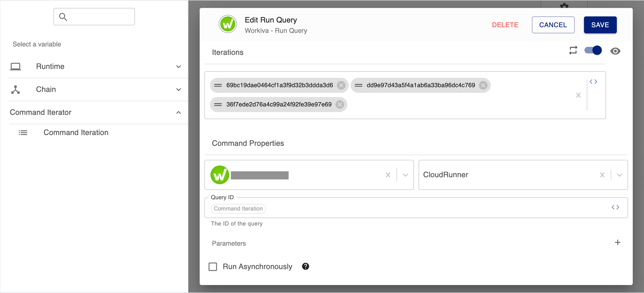Open the CloudRunner dropdown
This screenshot has height=293, width=644.
619,175
